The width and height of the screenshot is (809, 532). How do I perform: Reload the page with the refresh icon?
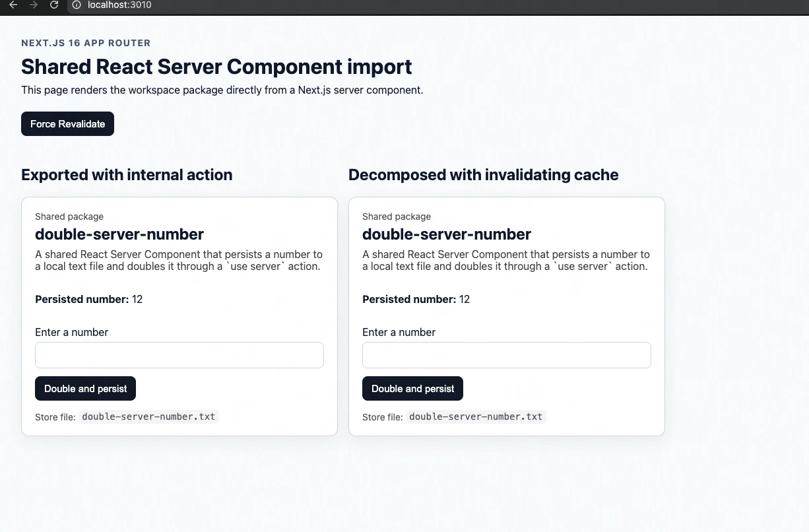tap(54, 5)
